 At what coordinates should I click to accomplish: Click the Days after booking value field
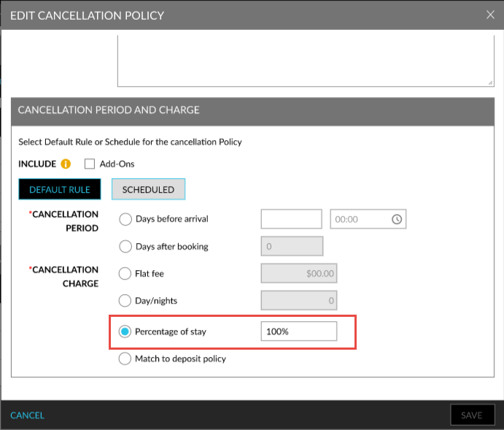pos(292,246)
